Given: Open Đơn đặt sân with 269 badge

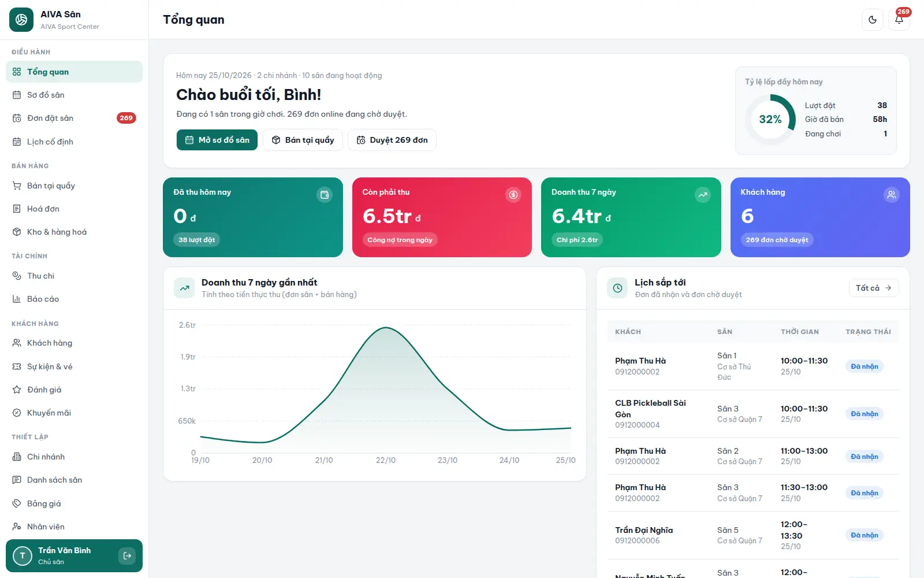Looking at the screenshot, I should tap(74, 118).
